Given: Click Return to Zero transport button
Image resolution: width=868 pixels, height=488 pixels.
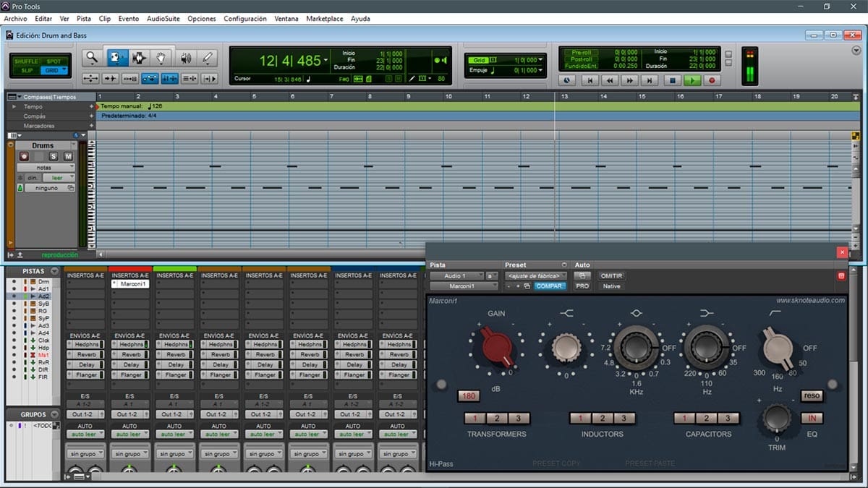Looking at the screenshot, I should pos(590,81).
